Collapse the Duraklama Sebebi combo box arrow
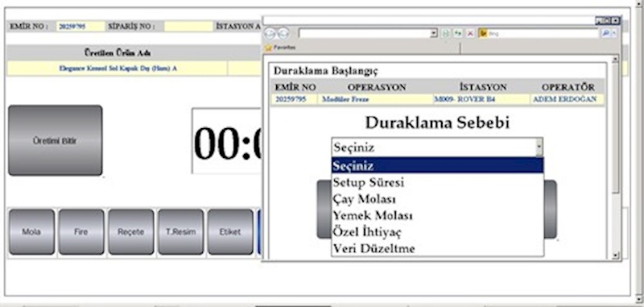 coord(539,147)
